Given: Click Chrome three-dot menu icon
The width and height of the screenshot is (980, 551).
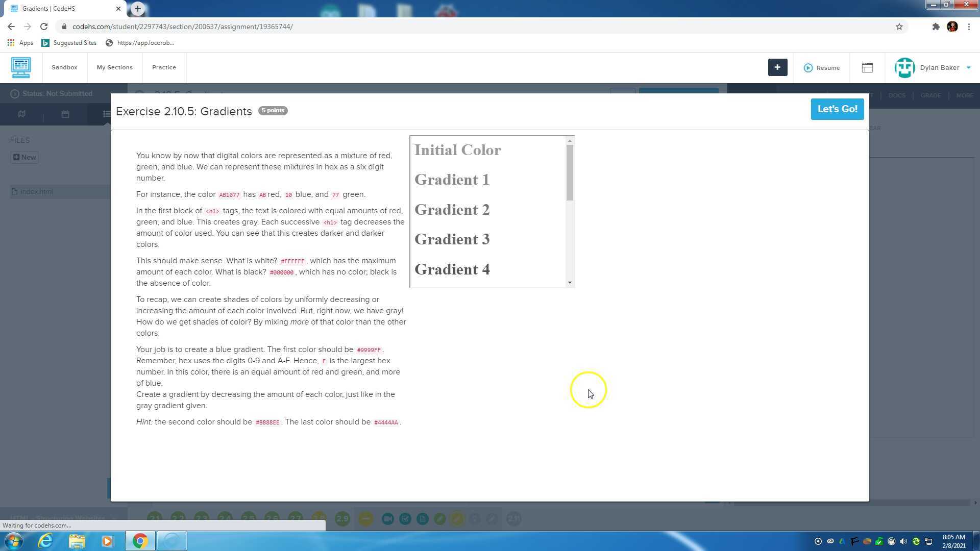Looking at the screenshot, I should (x=969, y=27).
